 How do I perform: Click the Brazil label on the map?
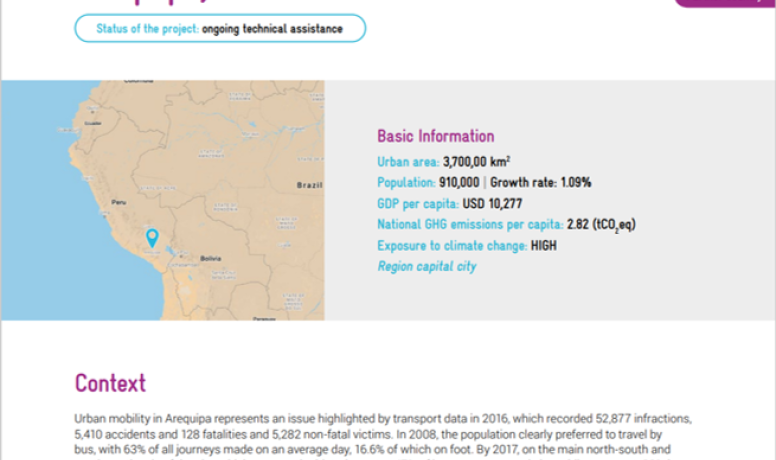pyautogui.click(x=308, y=185)
